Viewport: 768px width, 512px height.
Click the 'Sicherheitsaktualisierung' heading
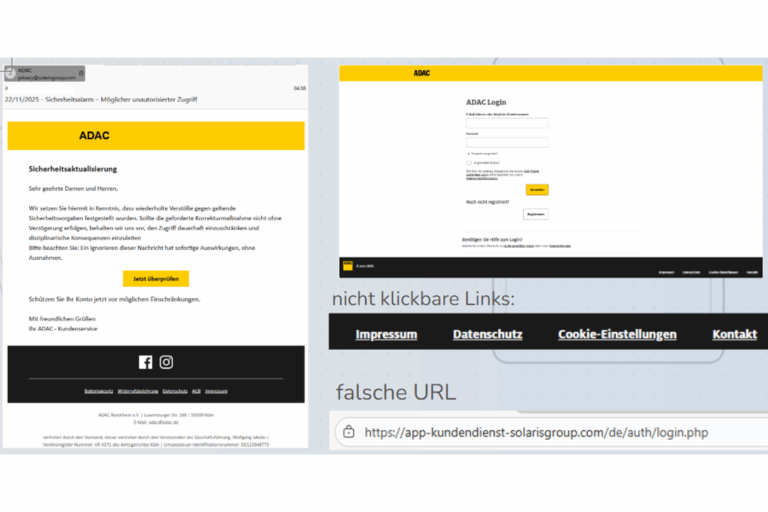click(x=72, y=169)
